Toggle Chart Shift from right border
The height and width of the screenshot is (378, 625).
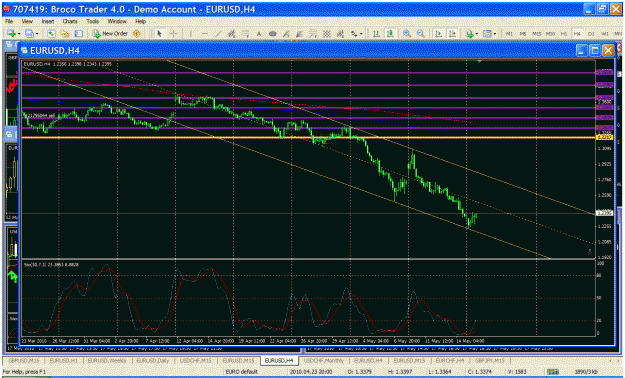pyautogui.click(x=452, y=34)
